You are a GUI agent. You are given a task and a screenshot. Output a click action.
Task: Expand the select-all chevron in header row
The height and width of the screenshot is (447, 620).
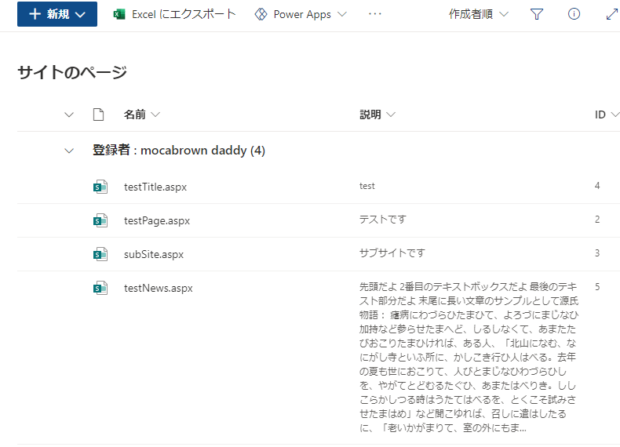(69, 115)
